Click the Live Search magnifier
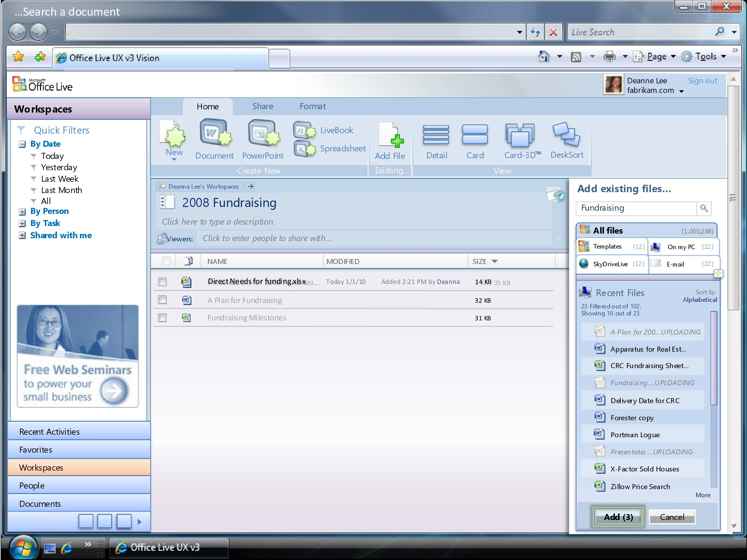Image resolution: width=747 pixels, height=560 pixels. click(720, 32)
